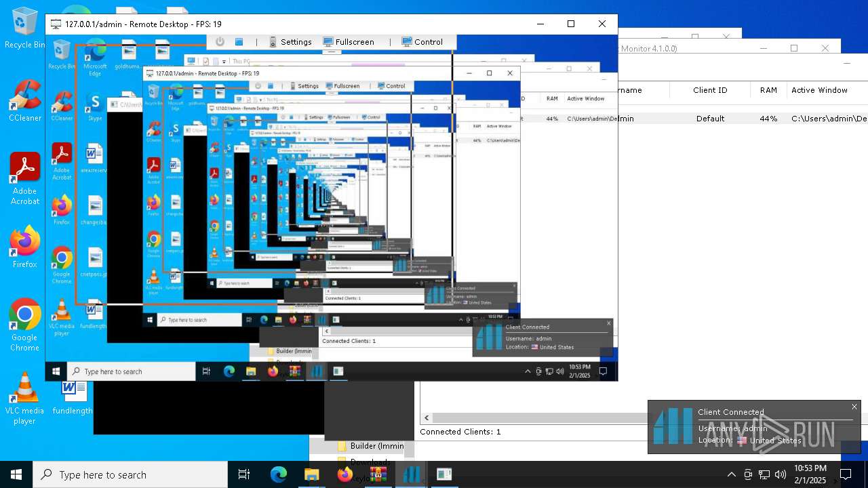The height and width of the screenshot is (488, 868).
Task: Open the Recycle Bin on the local desktop
Action: 24,28
